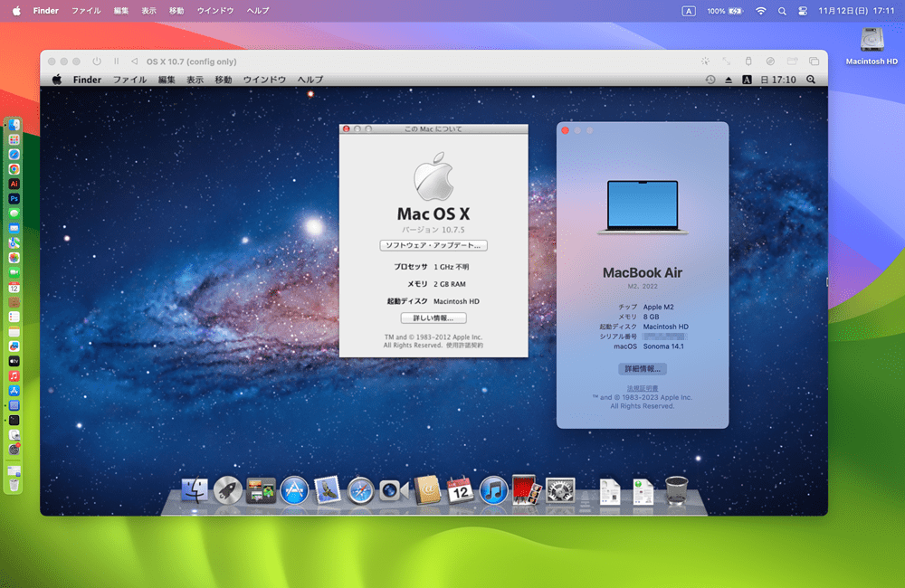Screen dimensions: 905x588
Task: Toggle capture input cursor icon in UTM toolbar
Action: tap(705, 62)
